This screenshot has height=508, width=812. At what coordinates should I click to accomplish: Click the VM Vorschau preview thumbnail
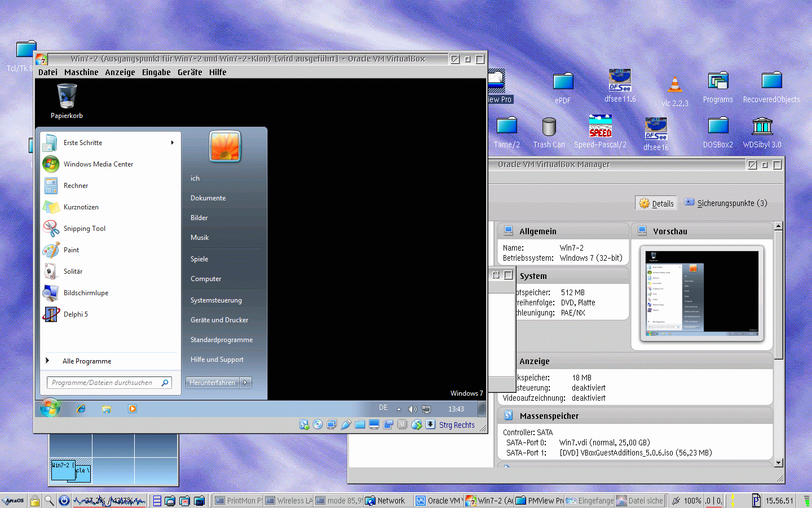point(702,293)
